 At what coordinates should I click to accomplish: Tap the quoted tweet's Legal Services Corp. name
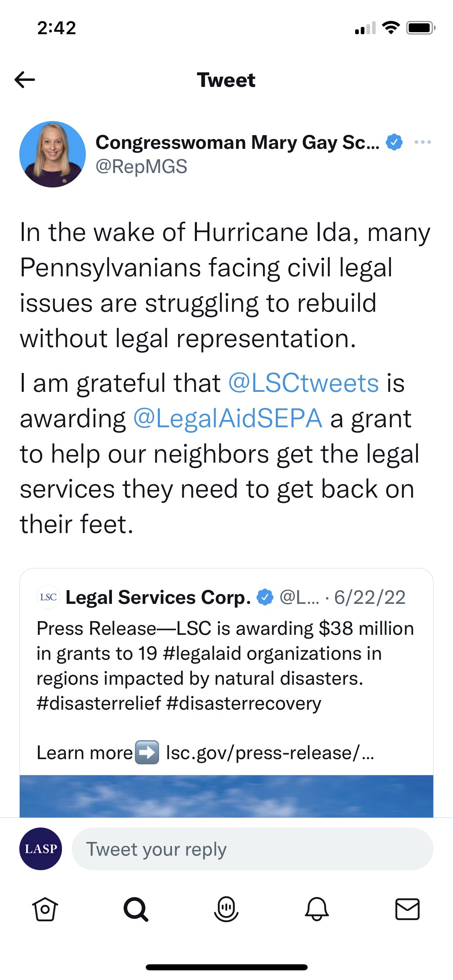158,597
